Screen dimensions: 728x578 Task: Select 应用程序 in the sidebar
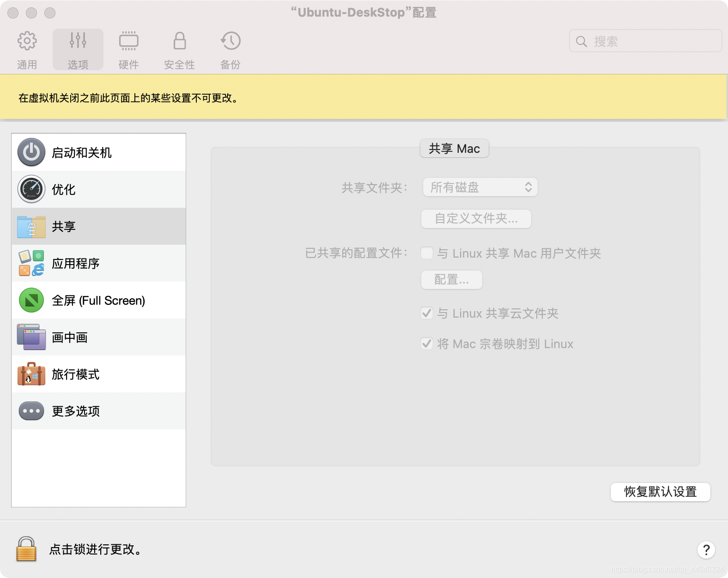click(x=99, y=263)
